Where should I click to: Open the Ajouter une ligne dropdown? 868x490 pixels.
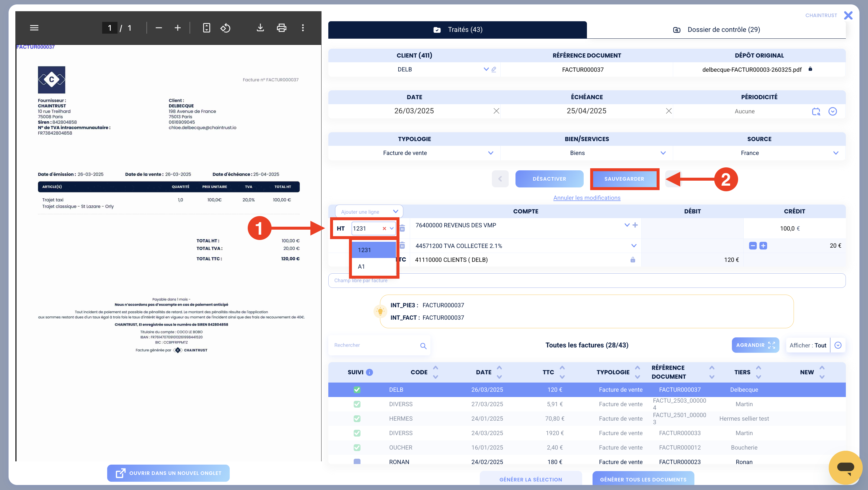coord(369,212)
